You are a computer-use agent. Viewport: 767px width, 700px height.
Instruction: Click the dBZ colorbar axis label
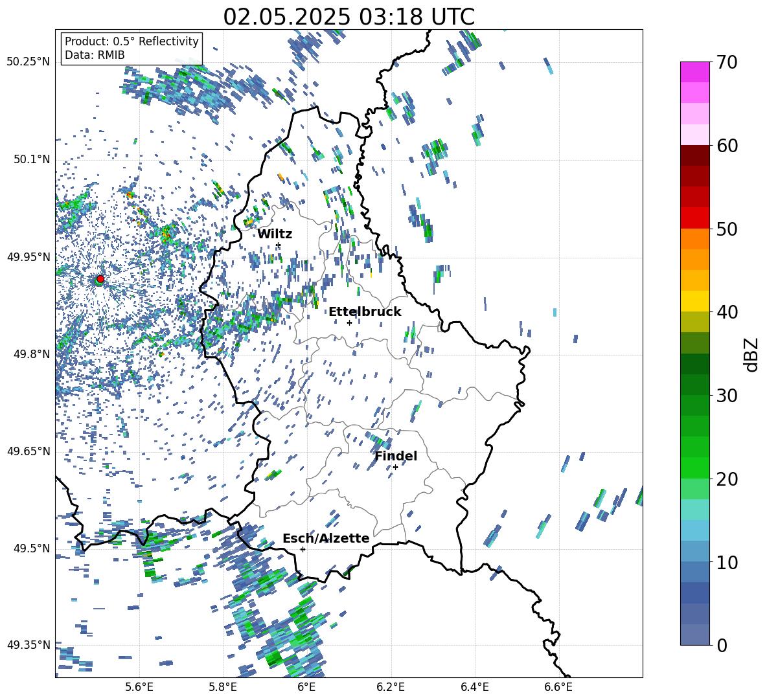click(751, 354)
